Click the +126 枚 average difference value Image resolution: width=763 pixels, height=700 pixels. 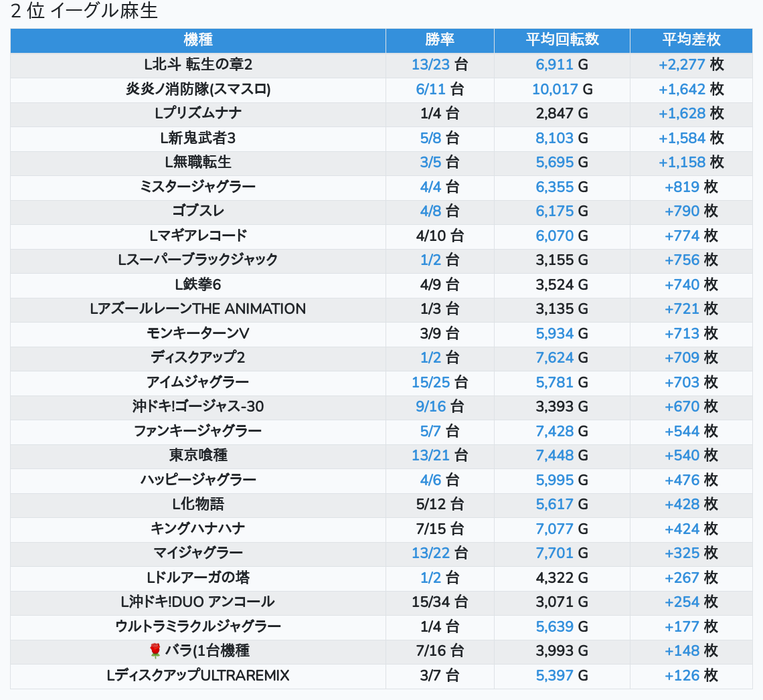pos(691,675)
